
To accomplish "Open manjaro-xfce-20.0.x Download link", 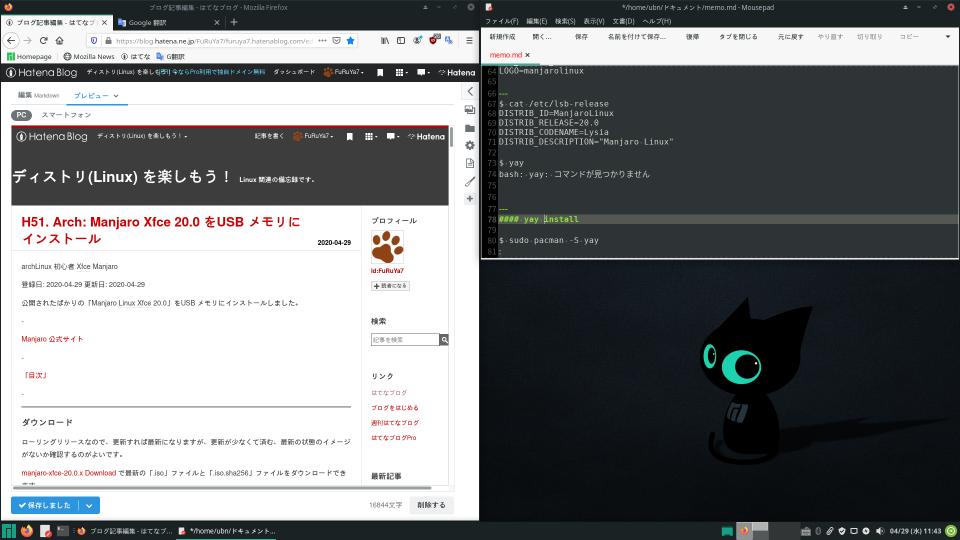I will click(x=69, y=473).
